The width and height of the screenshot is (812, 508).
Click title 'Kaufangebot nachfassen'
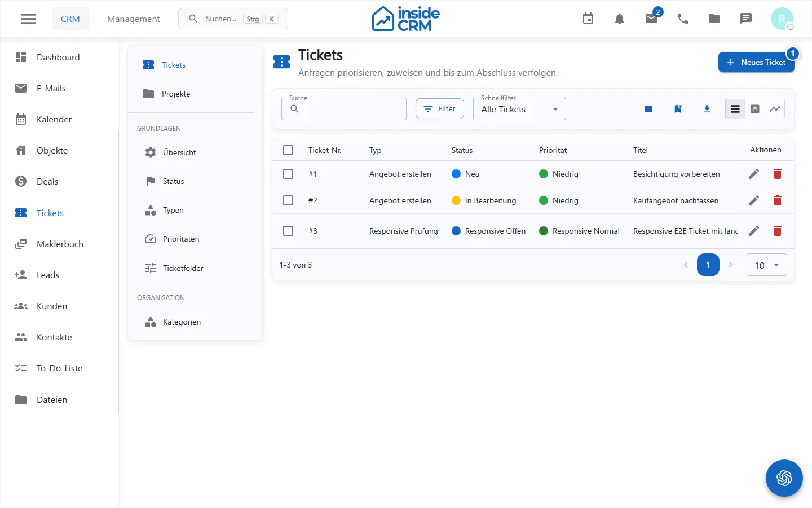point(676,200)
